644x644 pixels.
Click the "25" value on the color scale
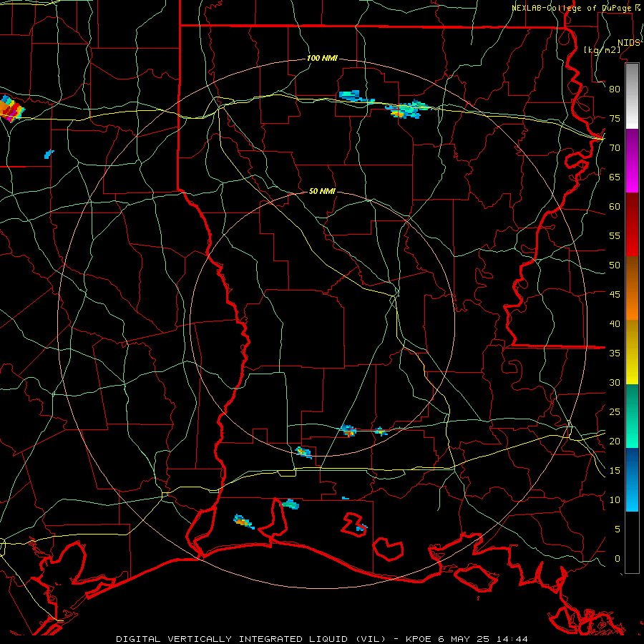(x=615, y=412)
